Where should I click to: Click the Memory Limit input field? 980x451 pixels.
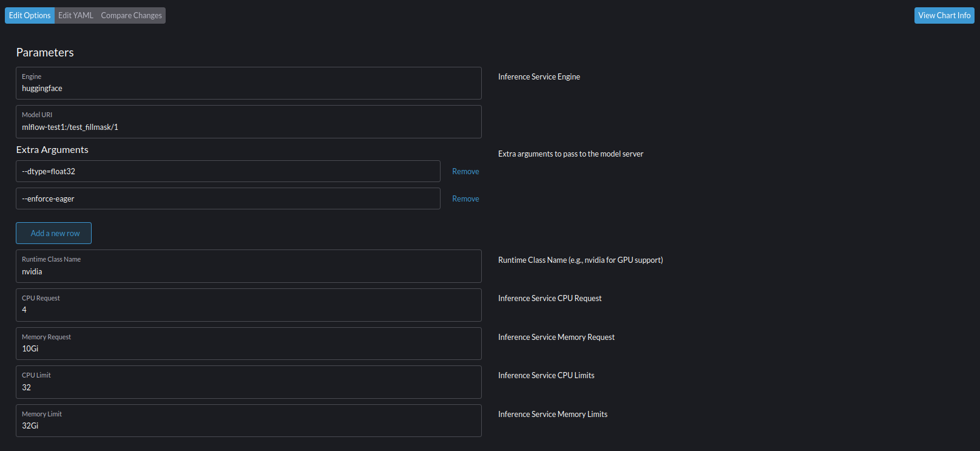tap(248, 426)
